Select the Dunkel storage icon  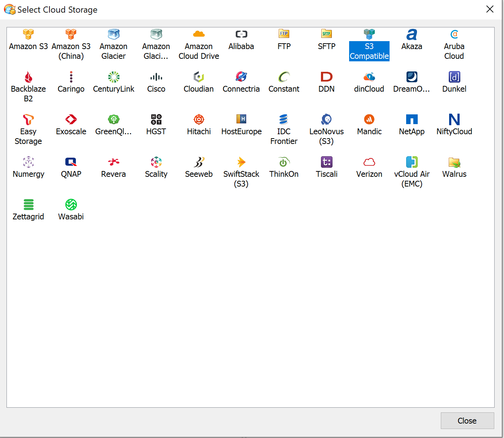[454, 77]
